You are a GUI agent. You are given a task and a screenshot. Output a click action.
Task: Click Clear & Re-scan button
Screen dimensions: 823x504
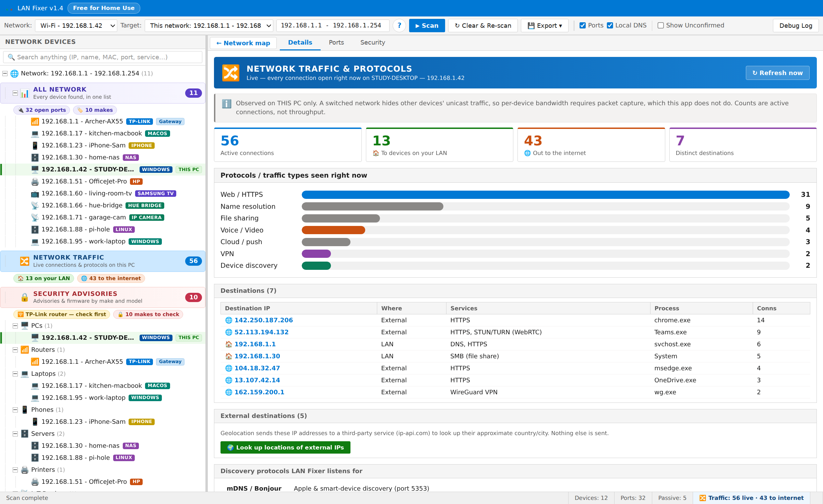click(x=483, y=26)
